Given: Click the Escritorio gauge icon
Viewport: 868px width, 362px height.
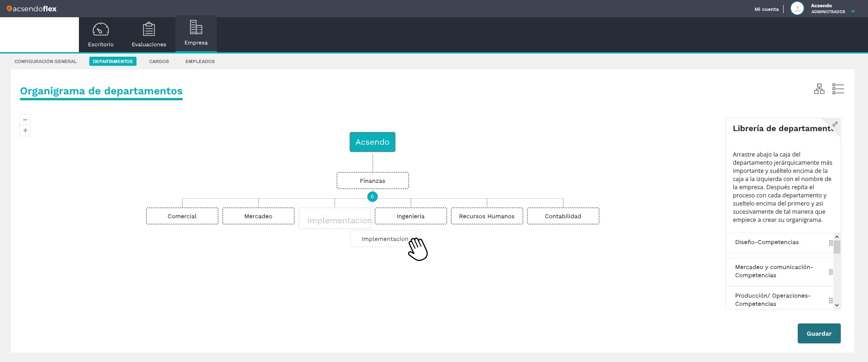Looking at the screenshot, I should (101, 29).
